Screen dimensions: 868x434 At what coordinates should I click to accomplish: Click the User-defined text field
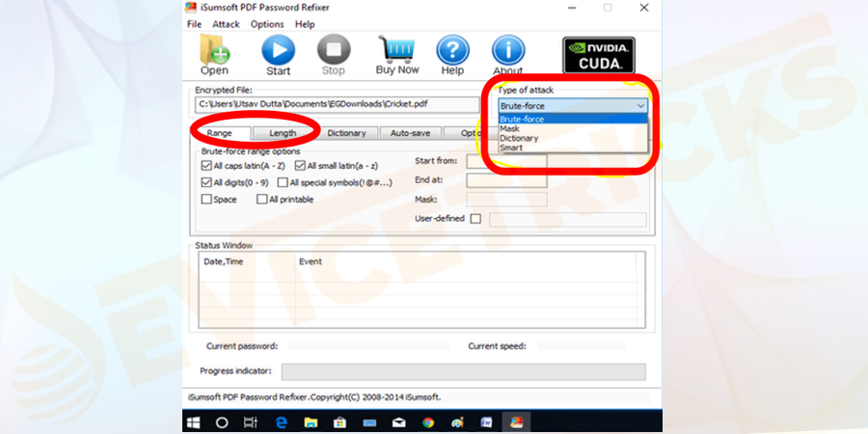567,219
